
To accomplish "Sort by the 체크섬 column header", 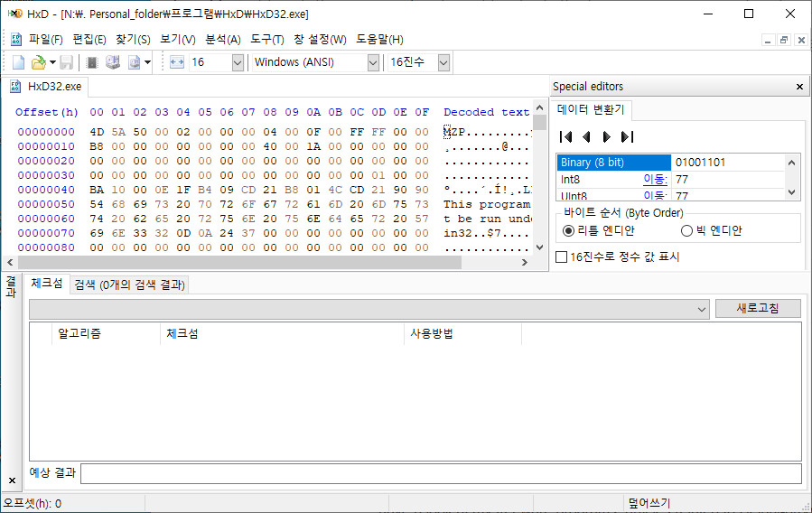I will [282, 334].
